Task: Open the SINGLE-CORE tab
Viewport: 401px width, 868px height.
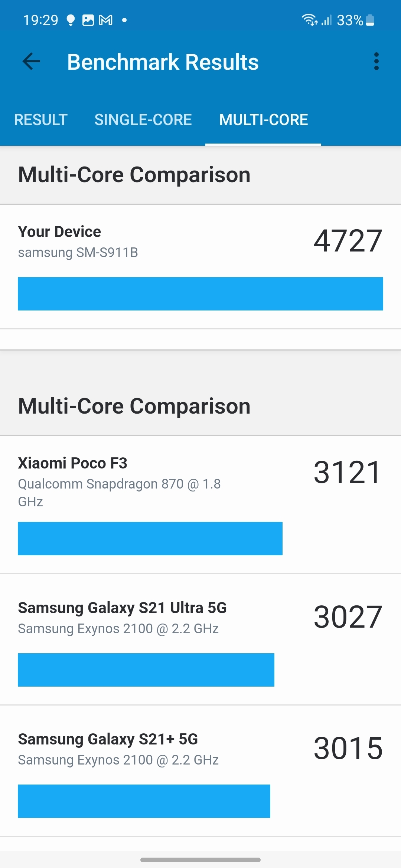Action: click(x=143, y=119)
